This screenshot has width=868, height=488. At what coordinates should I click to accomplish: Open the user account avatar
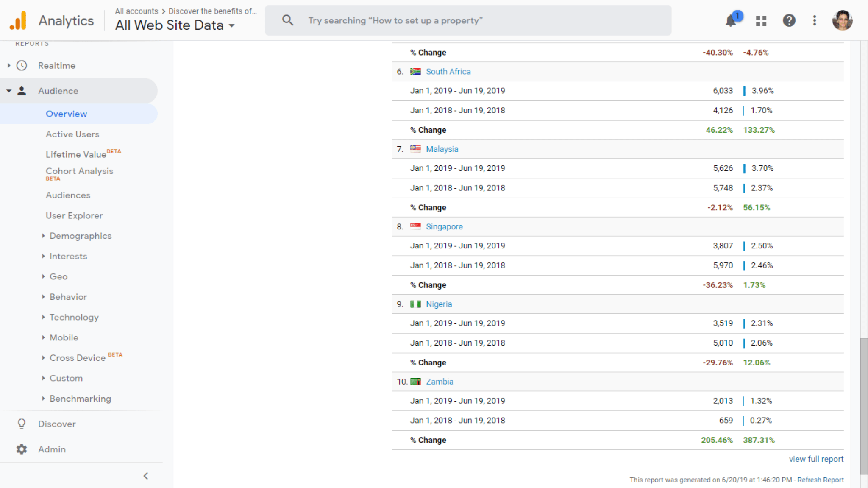(x=842, y=20)
